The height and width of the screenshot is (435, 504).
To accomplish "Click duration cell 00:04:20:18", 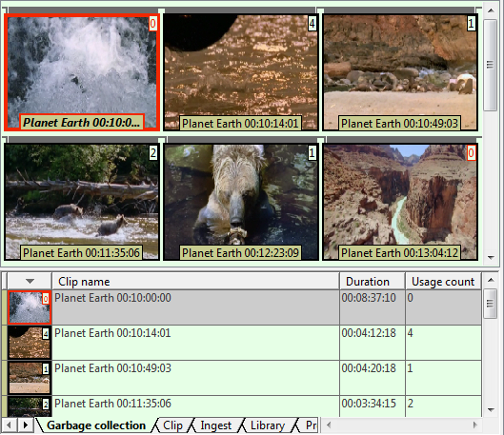I will (373, 378).
